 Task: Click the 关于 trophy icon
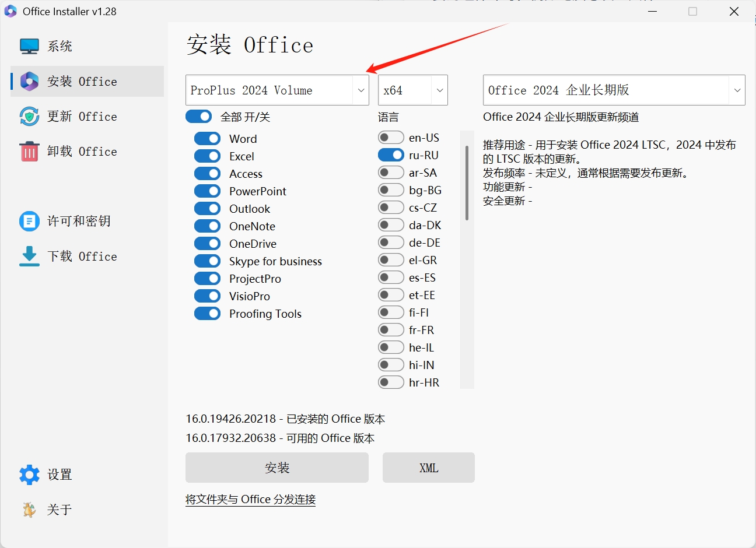[x=29, y=509]
